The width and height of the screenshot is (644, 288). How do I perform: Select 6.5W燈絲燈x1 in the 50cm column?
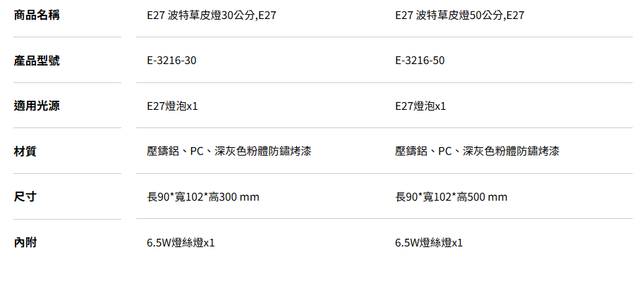[x=429, y=243]
